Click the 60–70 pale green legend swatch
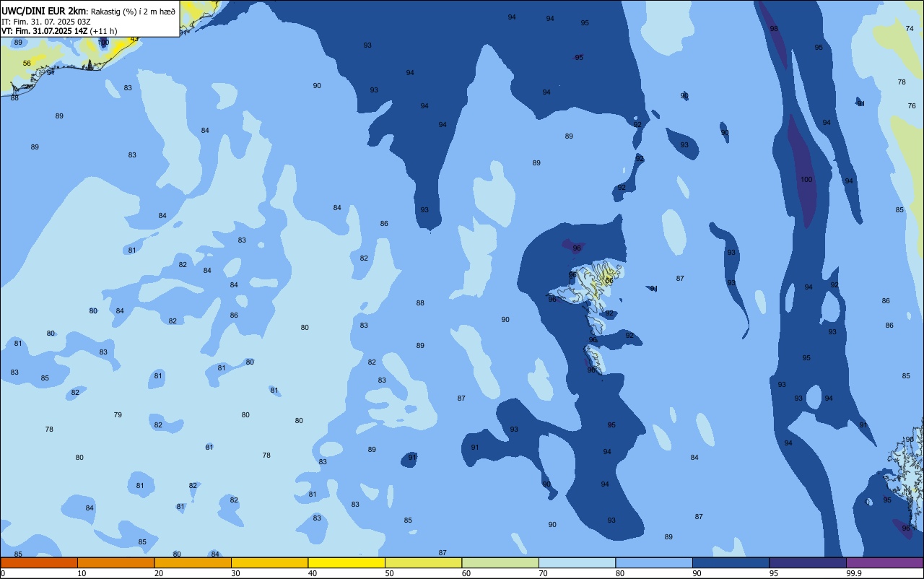 (500, 562)
